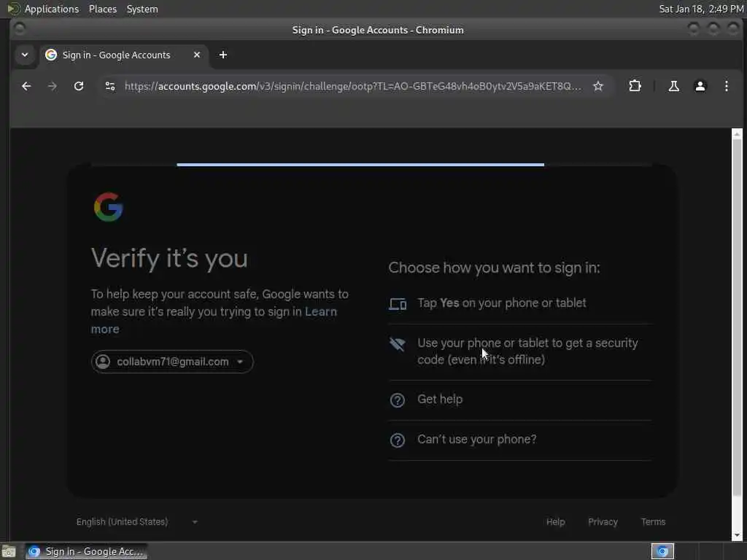
Task: Open the Applications menu
Action: [x=52, y=9]
